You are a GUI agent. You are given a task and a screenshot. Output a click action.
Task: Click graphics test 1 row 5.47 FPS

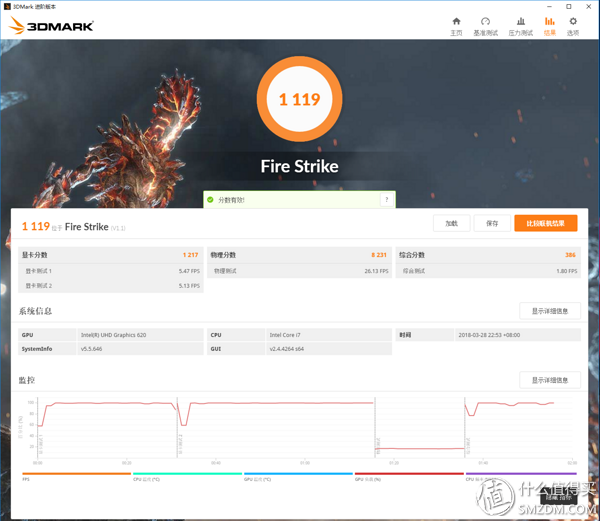(111, 271)
